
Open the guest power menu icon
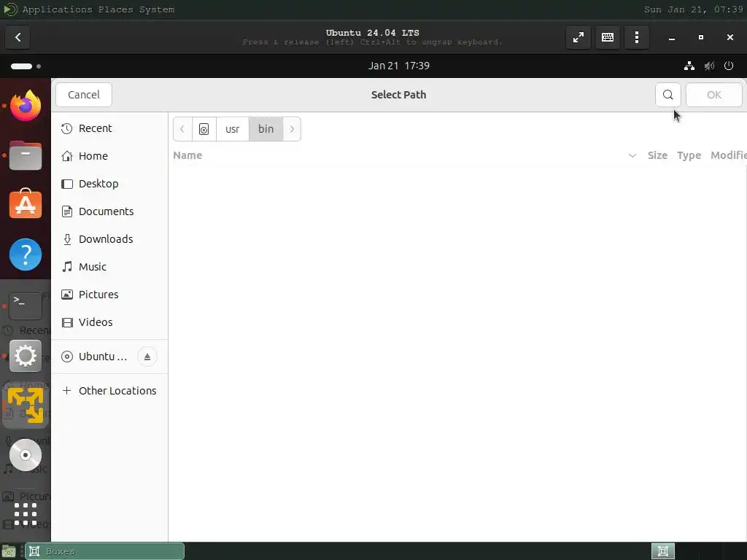(x=729, y=66)
